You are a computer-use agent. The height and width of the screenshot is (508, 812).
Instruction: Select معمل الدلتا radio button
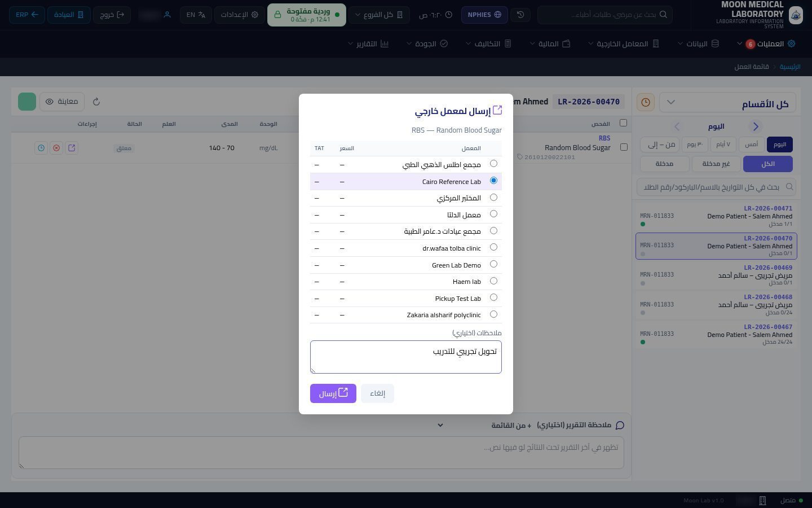click(493, 214)
